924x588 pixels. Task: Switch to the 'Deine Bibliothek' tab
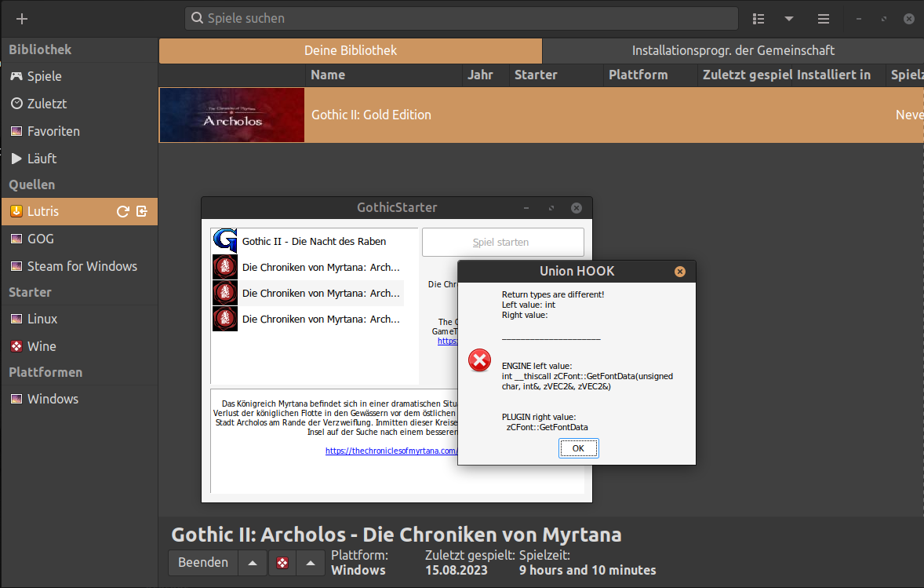point(351,51)
